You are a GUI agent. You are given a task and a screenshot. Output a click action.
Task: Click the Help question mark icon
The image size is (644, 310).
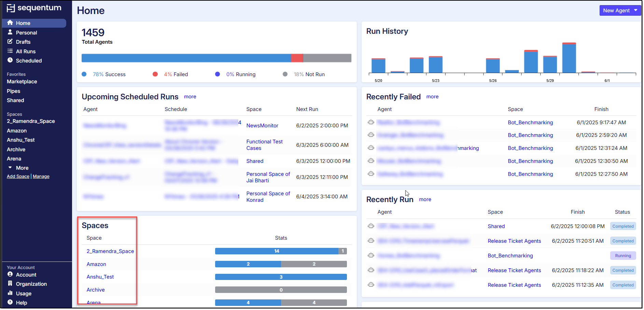pyautogui.click(x=10, y=302)
